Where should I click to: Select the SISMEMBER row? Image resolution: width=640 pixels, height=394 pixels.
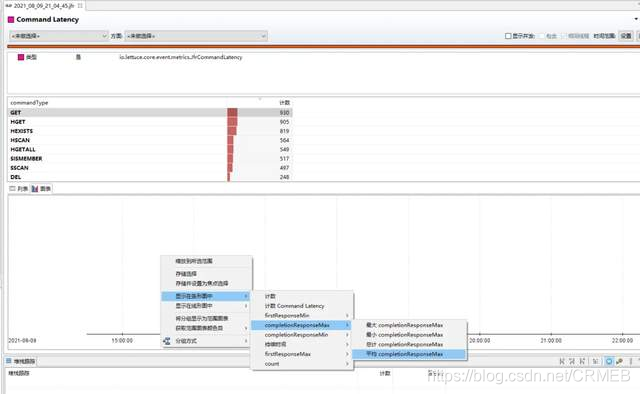[150, 158]
